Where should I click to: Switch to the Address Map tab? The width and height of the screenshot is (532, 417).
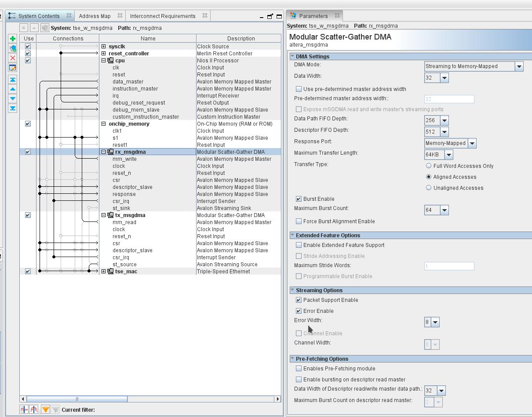95,16
